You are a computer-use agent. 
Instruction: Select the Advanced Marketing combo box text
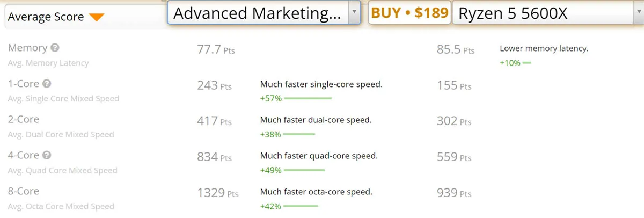coord(258,13)
